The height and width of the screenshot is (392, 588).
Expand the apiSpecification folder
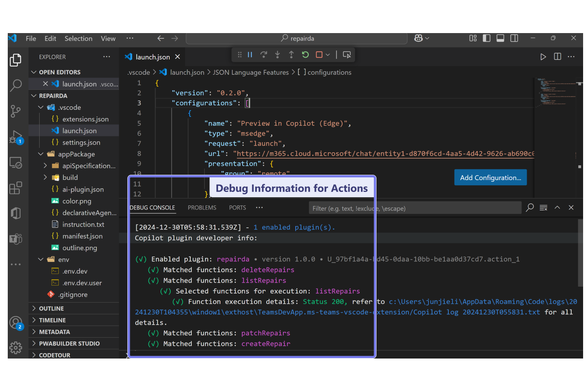pos(45,166)
